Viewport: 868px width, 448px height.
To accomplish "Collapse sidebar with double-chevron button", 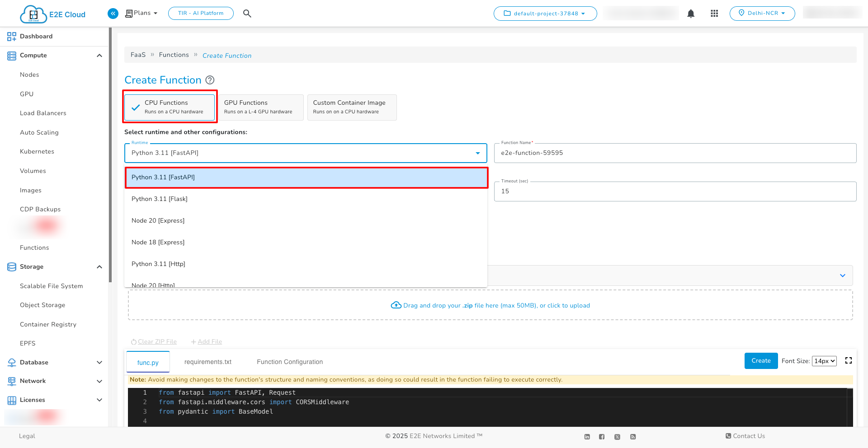I will click(x=113, y=14).
